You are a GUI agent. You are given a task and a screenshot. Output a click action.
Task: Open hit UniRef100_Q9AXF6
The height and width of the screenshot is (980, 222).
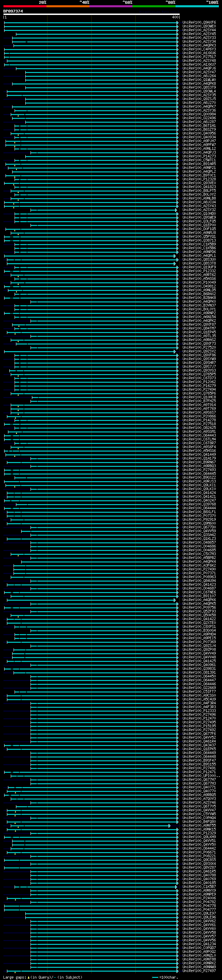click(x=199, y=23)
